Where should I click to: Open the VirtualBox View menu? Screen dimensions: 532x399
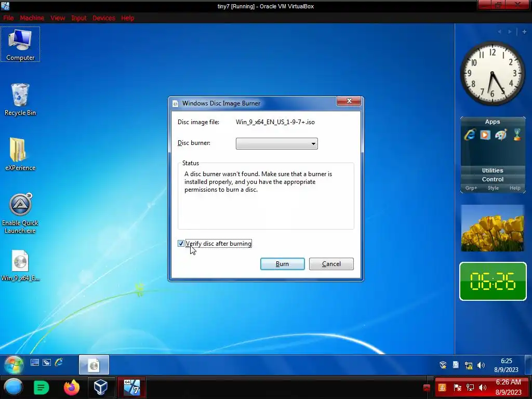tap(58, 18)
